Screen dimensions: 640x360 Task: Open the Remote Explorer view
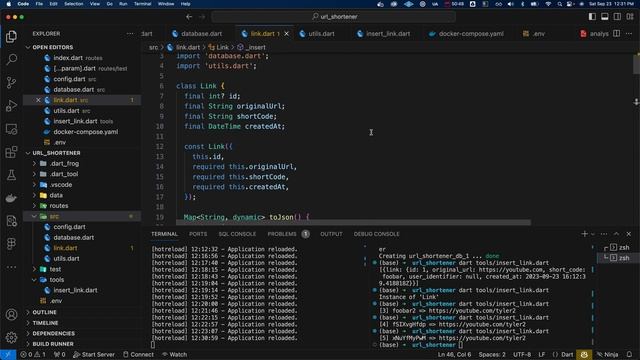[x=11, y=129]
